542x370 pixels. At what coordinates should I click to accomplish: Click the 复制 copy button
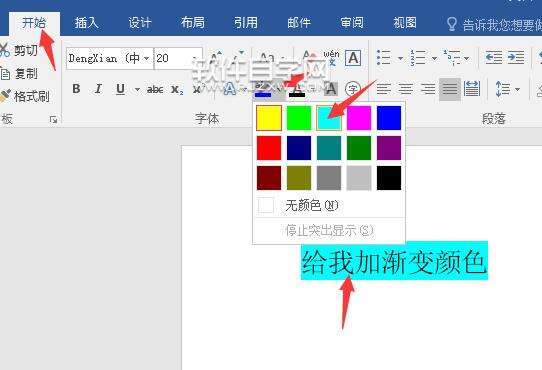pyautogui.click(x=19, y=74)
